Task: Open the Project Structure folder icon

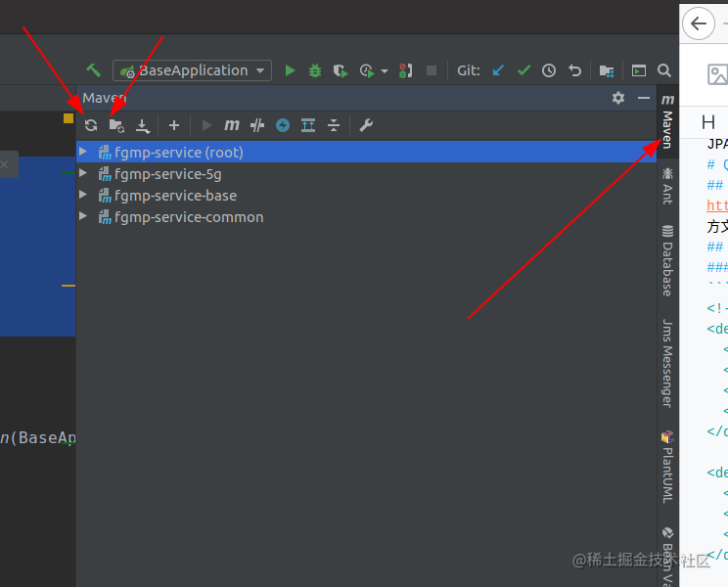Action: tap(607, 71)
